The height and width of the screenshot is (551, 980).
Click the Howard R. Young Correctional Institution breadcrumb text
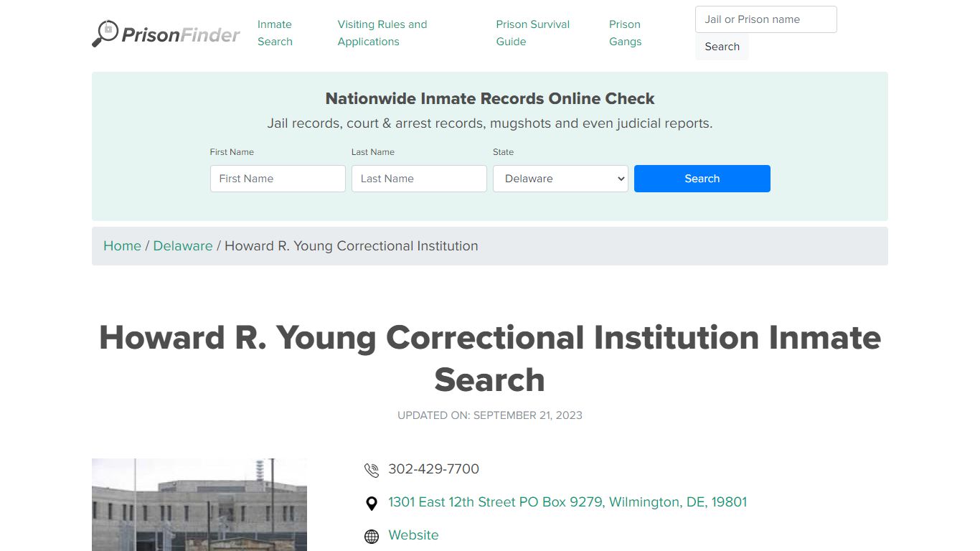[x=352, y=246]
